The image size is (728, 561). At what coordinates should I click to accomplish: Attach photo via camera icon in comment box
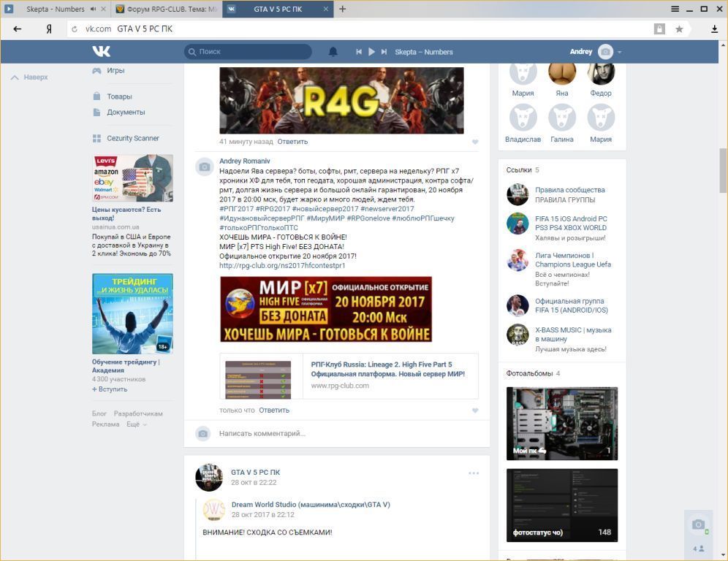click(202, 433)
